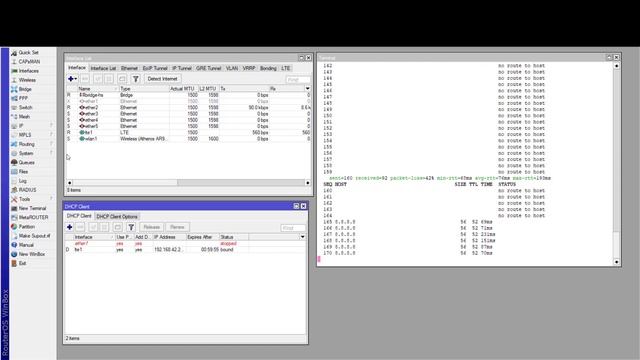Select the ether2 interface row
Viewport: 640px width, 360px height.
coord(188,108)
